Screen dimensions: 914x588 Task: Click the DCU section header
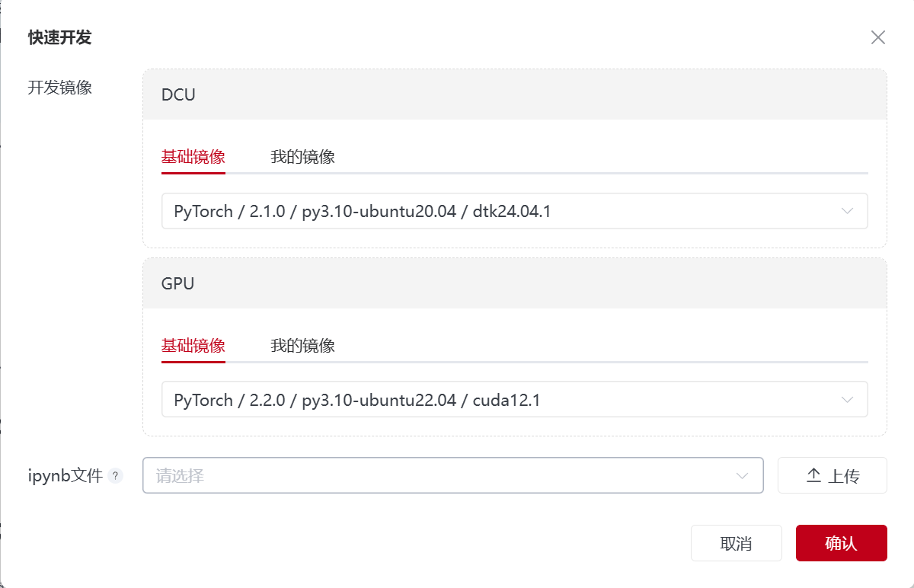(x=178, y=94)
